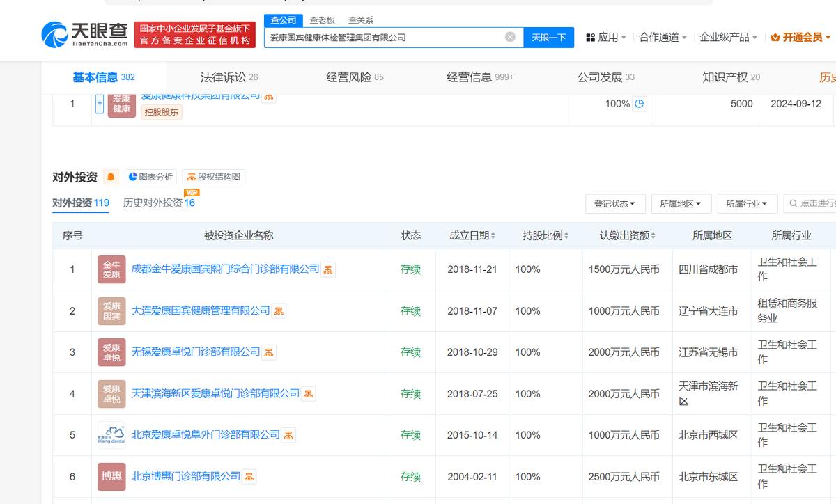Click the TianYanCha logo
Screen dimensions: 836x504
click(84, 34)
